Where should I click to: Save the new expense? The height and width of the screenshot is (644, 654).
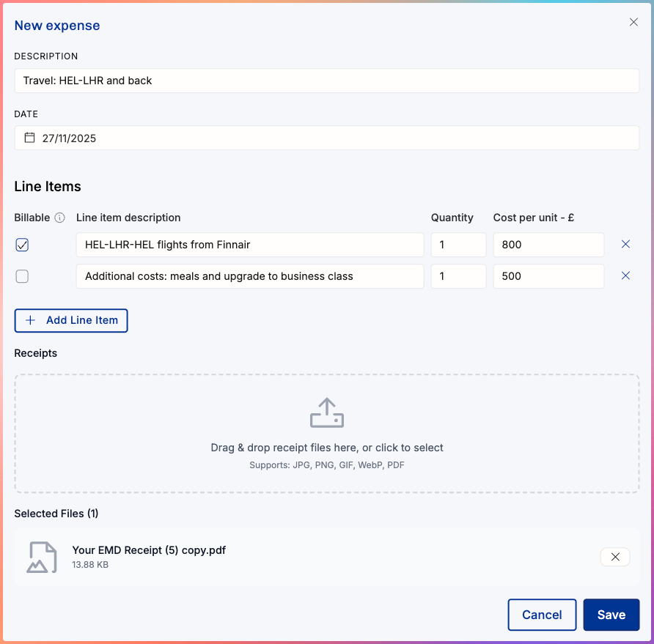click(x=611, y=615)
